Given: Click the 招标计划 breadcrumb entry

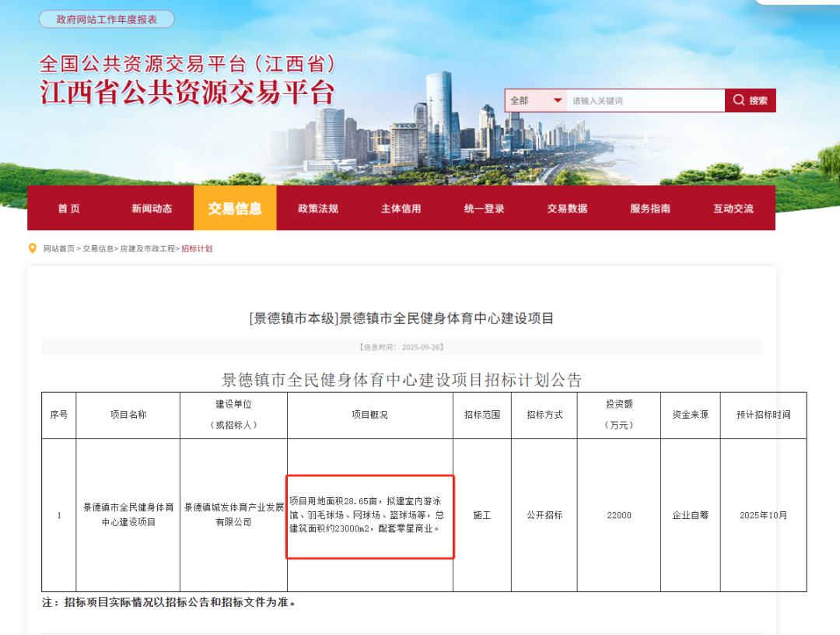Looking at the screenshot, I should coord(198,247).
